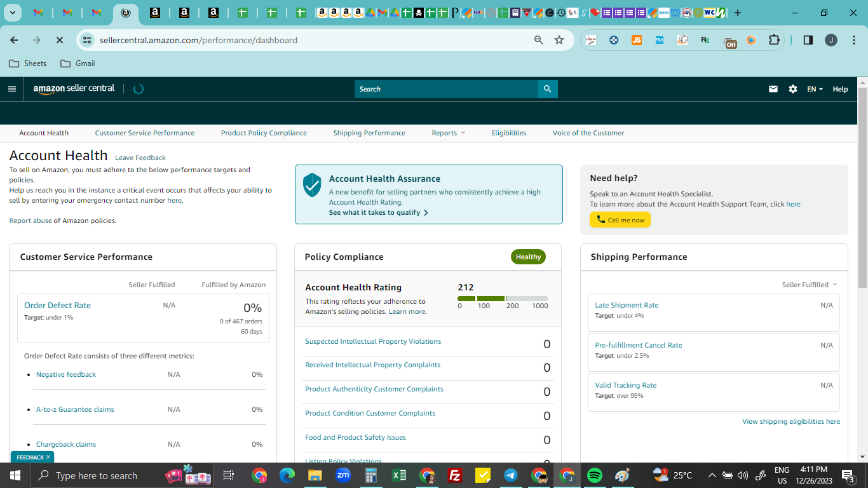Click the Amazon Seller Central logo
The height and width of the screenshot is (488, 868).
(74, 89)
